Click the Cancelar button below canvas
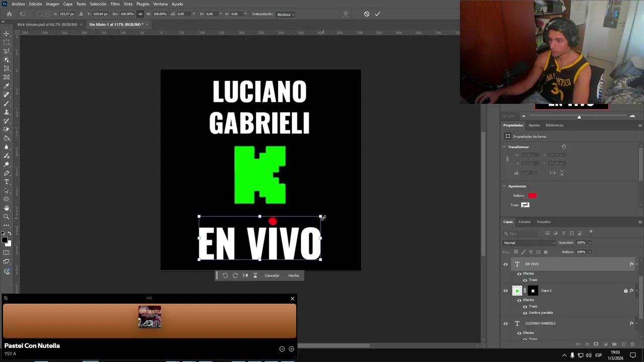Image resolution: width=644 pixels, height=362 pixels. point(272,276)
